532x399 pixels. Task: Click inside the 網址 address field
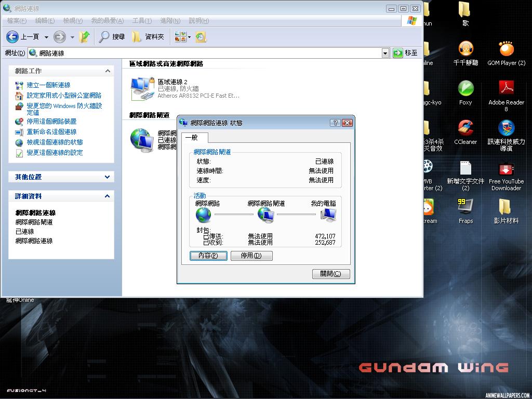(x=208, y=53)
